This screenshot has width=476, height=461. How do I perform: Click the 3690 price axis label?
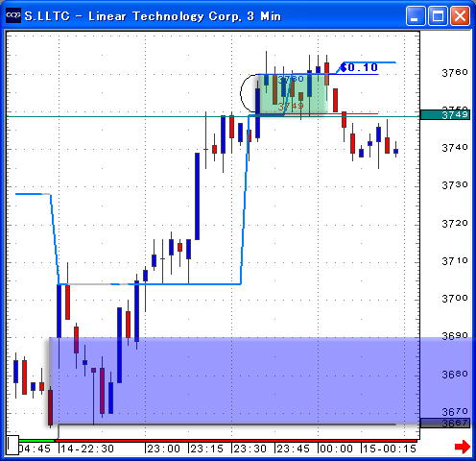(455, 336)
